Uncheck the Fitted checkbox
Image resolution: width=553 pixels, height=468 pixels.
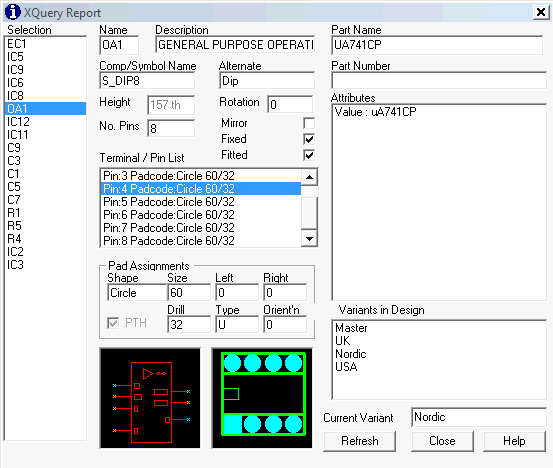point(309,155)
